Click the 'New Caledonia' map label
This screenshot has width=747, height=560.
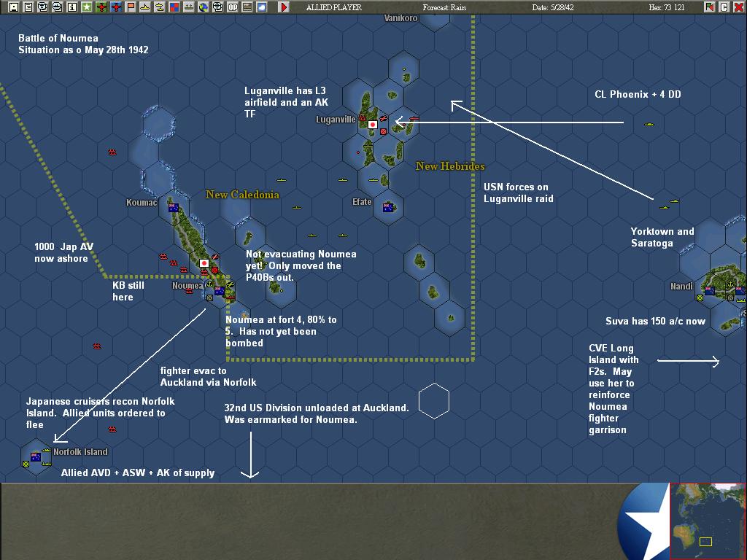coord(242,194)
